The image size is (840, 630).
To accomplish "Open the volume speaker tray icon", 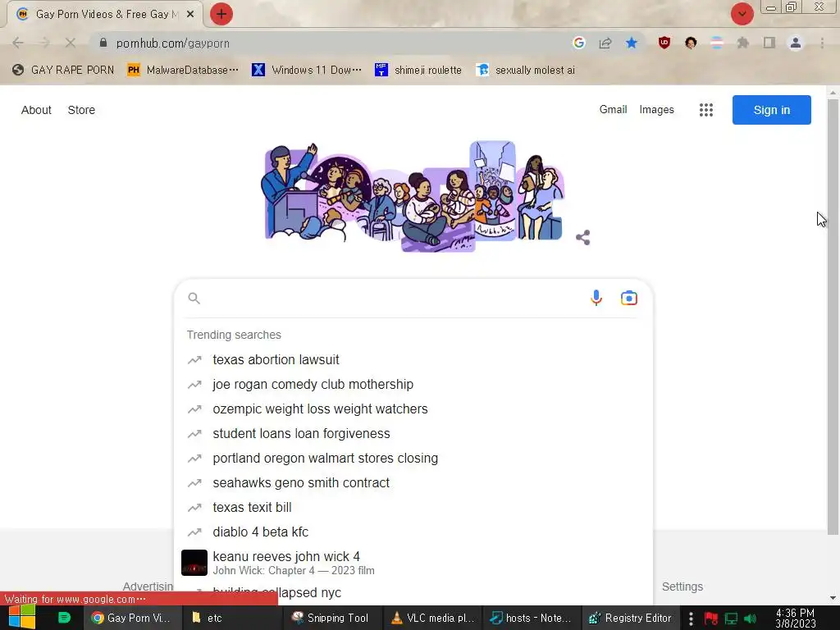I will tap(750, 619).
